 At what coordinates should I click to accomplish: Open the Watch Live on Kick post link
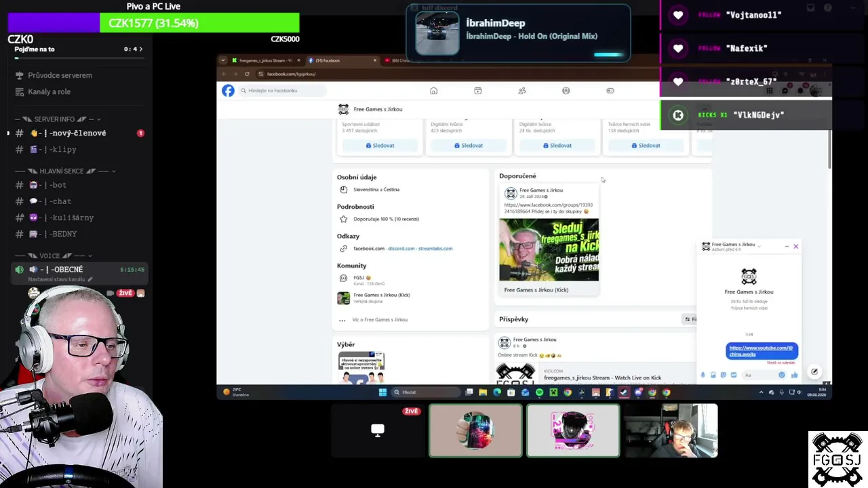(x=602, y=378)
